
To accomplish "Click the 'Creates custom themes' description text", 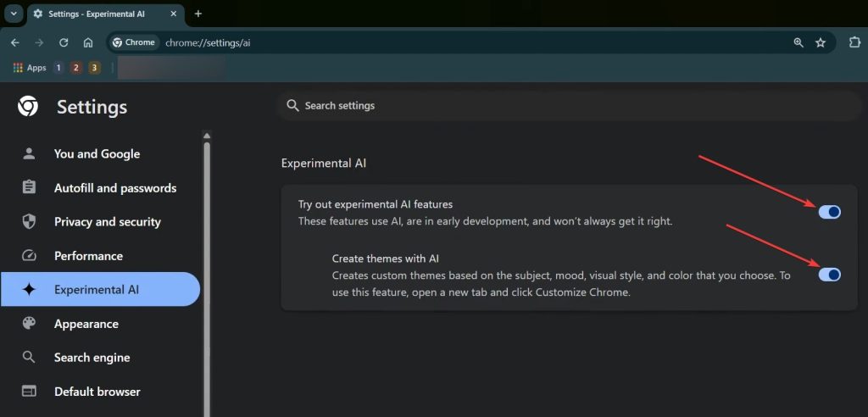I will point(561,284).
